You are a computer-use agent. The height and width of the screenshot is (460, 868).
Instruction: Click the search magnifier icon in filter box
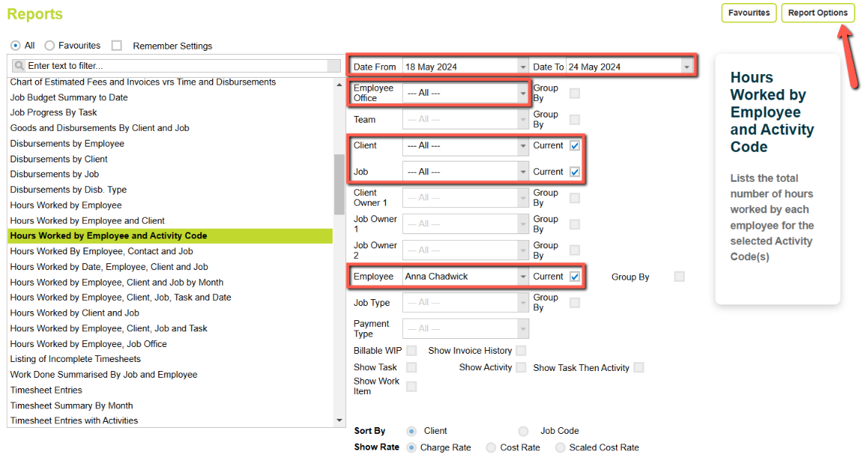point(19,66)
